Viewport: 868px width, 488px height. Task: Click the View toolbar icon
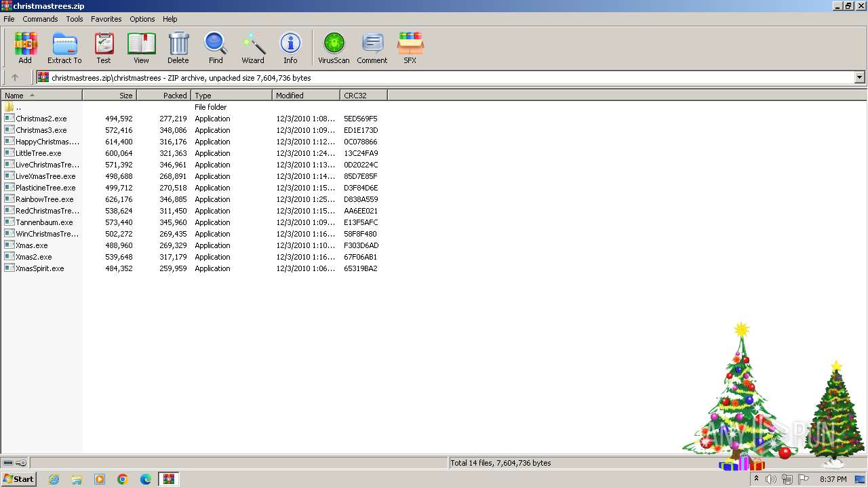point(141,48)
